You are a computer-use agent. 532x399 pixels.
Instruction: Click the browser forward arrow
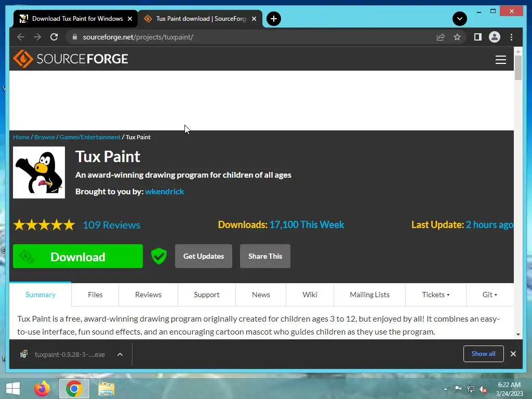37,37
